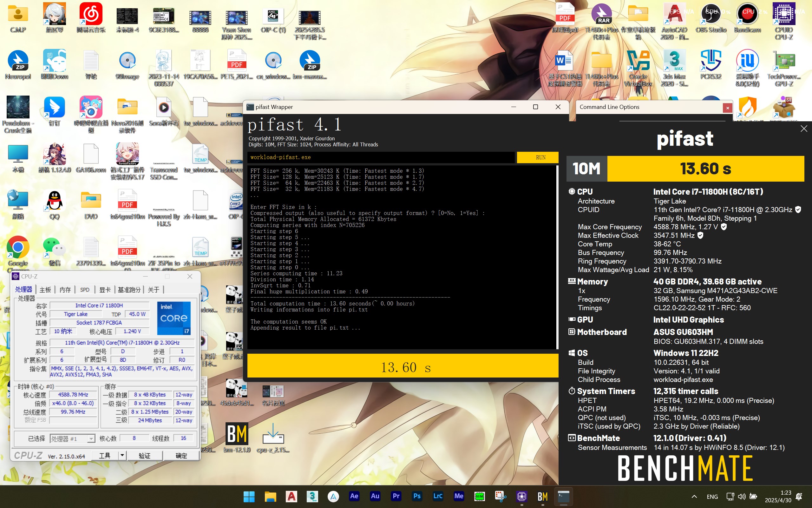The image size is (812, 508).
Task: Open the Oracle VirtualBox desktop shortcut
Action: (x=638, y=68)
